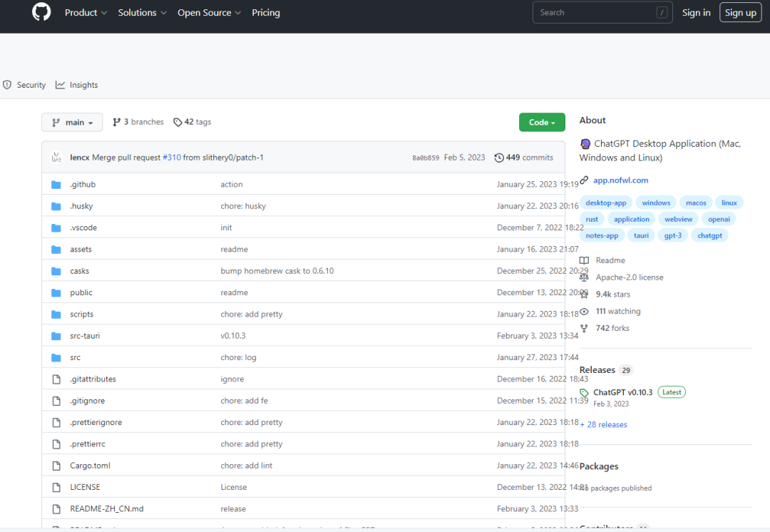Click the Security shield icon
Screen dimensions: 770x532
7,84
